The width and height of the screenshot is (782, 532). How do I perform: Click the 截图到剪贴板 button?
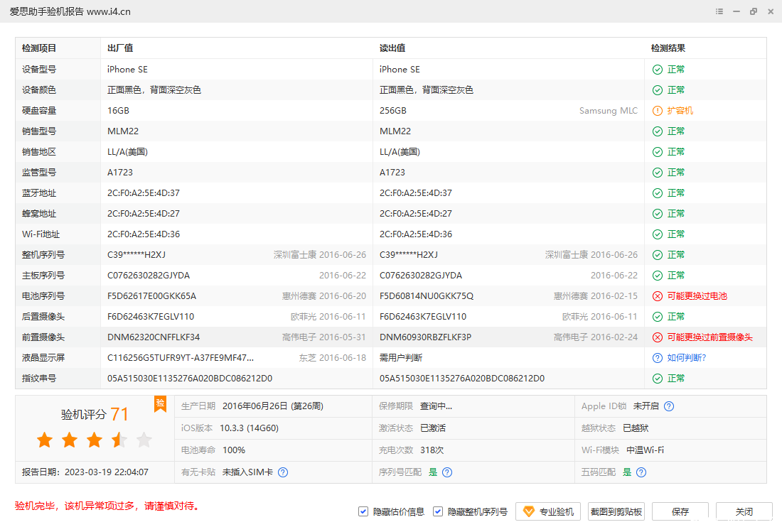616,511
